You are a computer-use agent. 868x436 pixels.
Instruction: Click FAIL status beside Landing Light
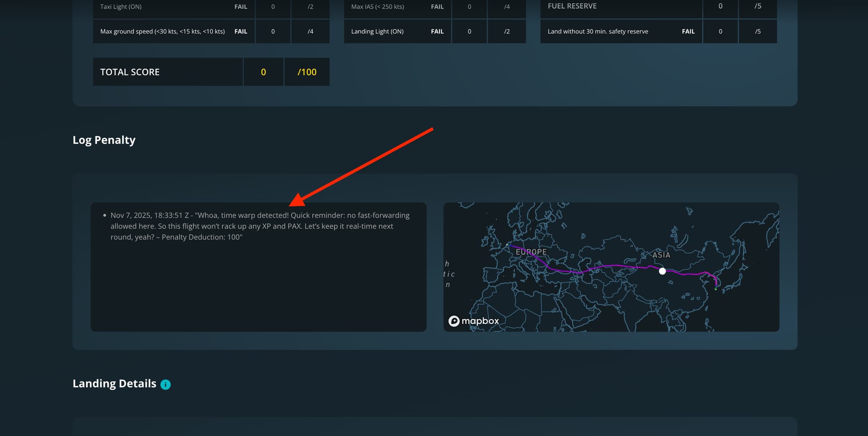(437, 31)
